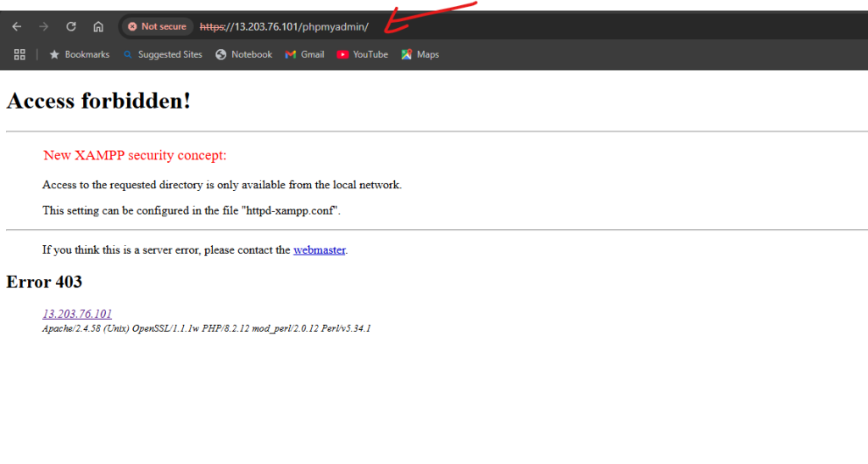Click the browser Forward arrow

tap(44, 26)
